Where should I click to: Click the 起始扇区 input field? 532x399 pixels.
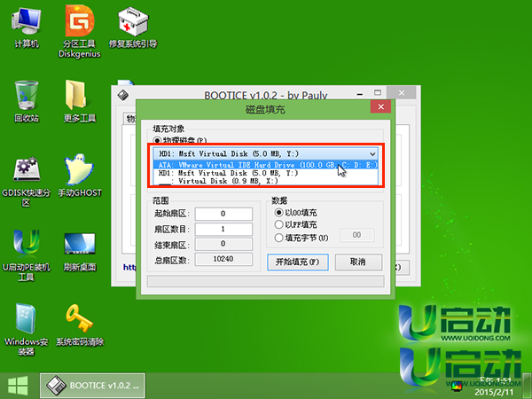coord(223,214)
